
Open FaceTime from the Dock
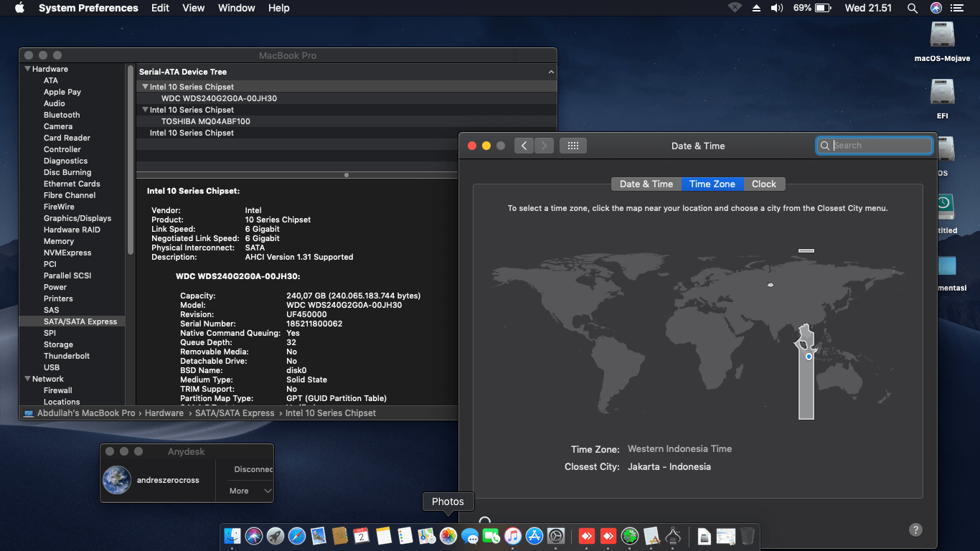point(491,537)
